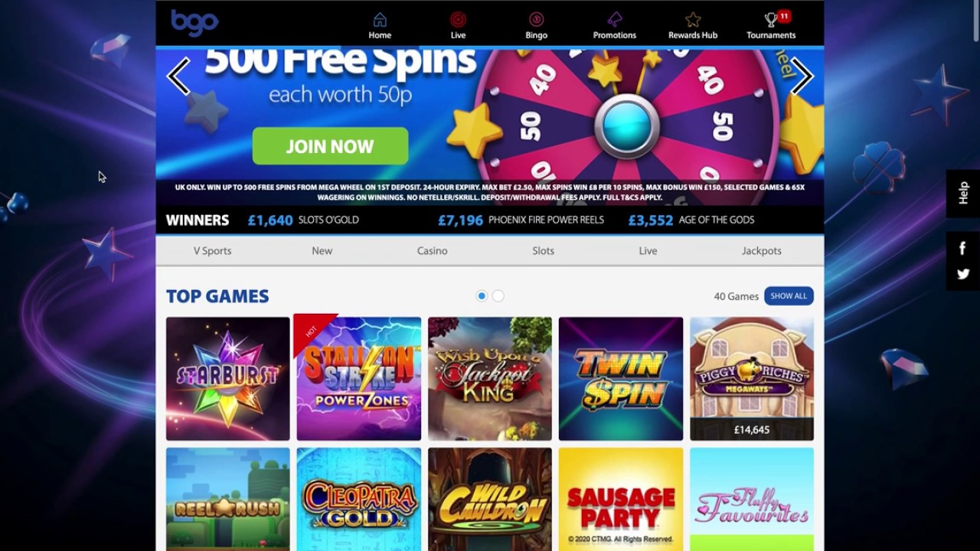The width and height of the screenshot is (980, 551).
Task: Open the Promotions megaphone icon
Action: pyautogui.click(x=615, y=20)
